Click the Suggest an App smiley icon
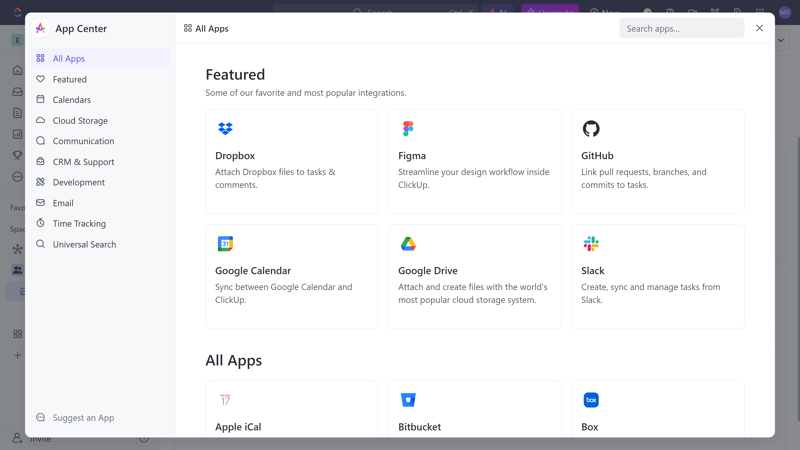This screenshot has width=800, height=450. [x=40, y=417]
